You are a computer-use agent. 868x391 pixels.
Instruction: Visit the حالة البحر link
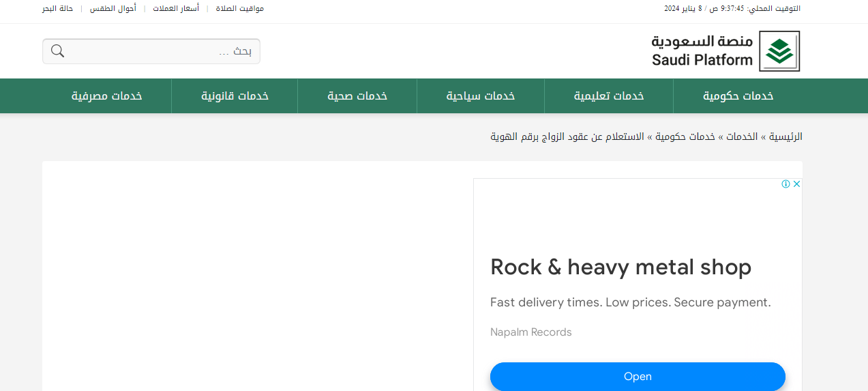tap(58, 8)
